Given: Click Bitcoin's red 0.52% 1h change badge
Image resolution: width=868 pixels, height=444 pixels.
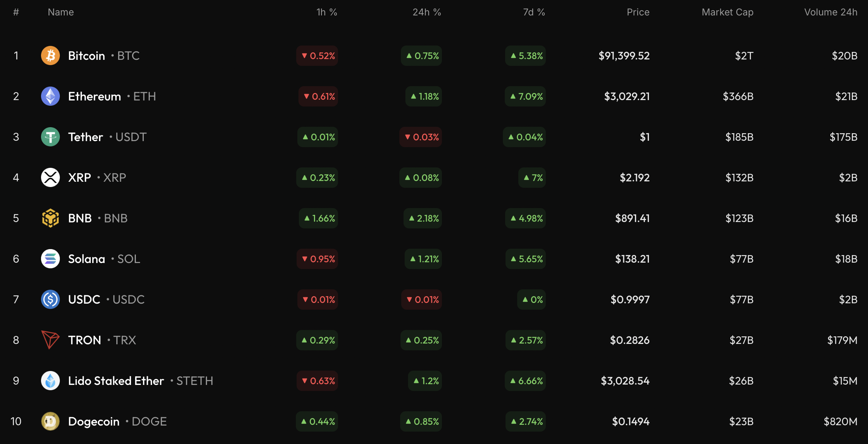Looking at the screenshot, I should [x=317, y=56].
